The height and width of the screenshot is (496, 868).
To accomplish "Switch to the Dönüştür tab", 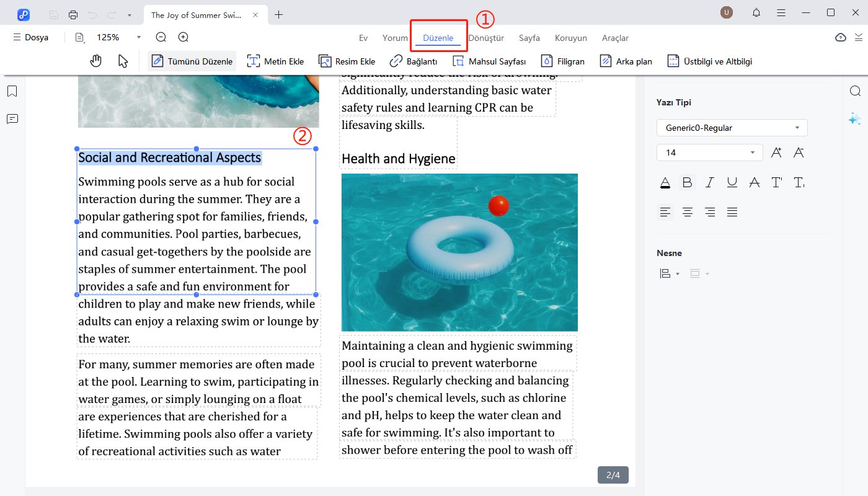I will 486,38.
